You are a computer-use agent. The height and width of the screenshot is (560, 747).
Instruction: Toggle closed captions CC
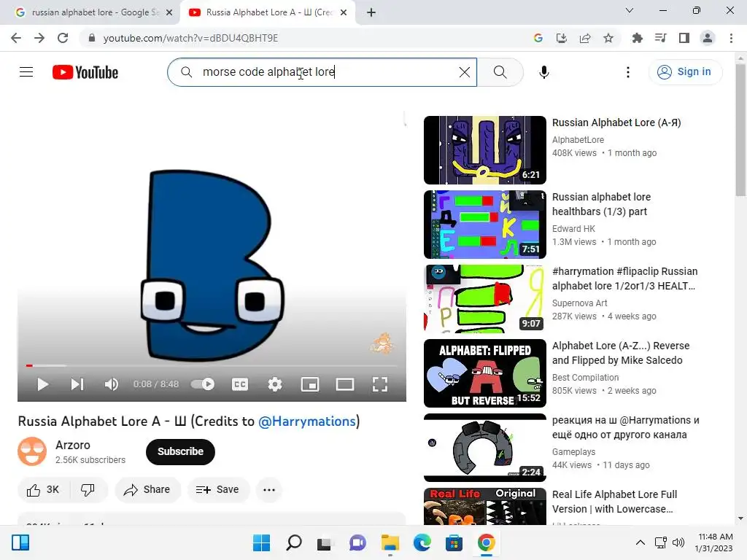239,384
